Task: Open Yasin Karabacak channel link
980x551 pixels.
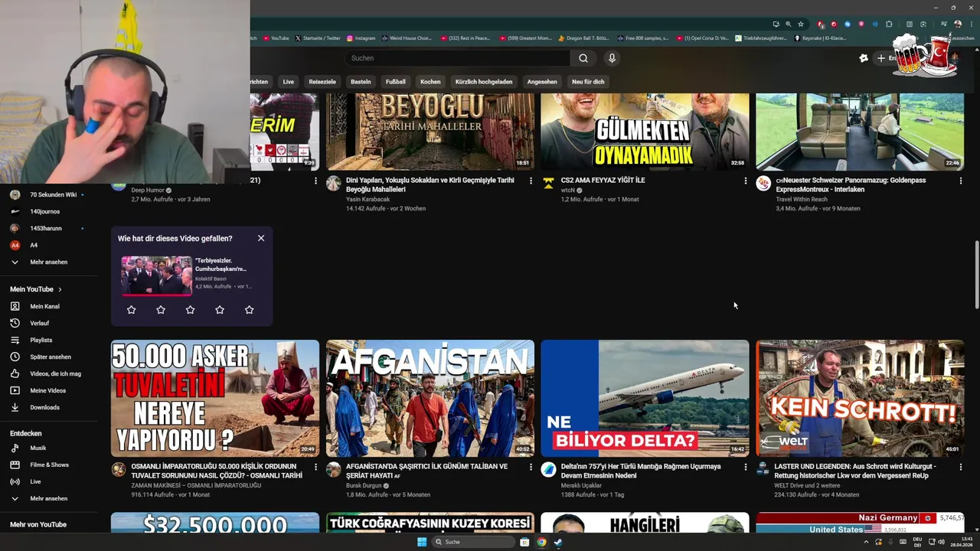Action: (367, 199)
